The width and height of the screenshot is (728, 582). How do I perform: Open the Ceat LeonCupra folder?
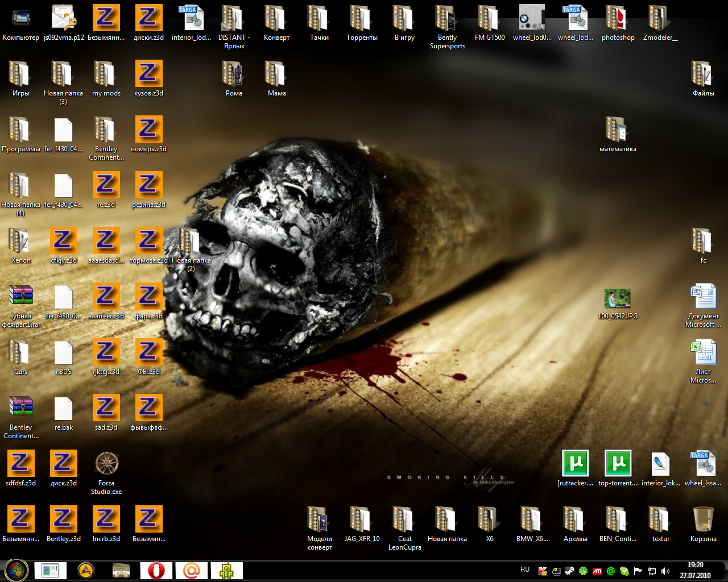pos(404,529)
